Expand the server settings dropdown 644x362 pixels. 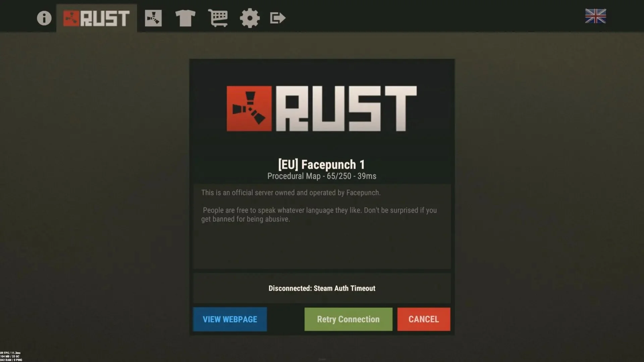[250, 18]
